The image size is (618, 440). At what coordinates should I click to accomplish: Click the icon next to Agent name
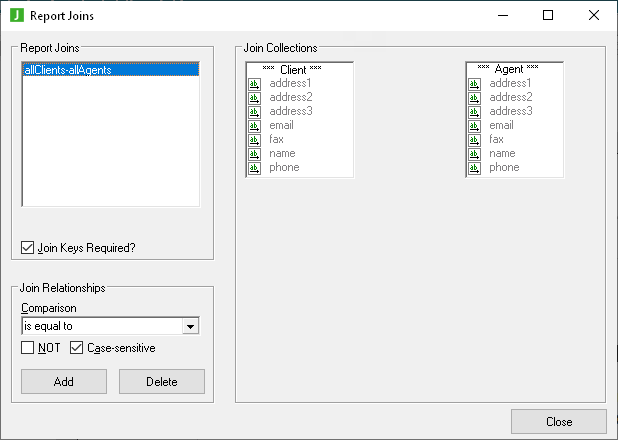[x=474, y=154]
